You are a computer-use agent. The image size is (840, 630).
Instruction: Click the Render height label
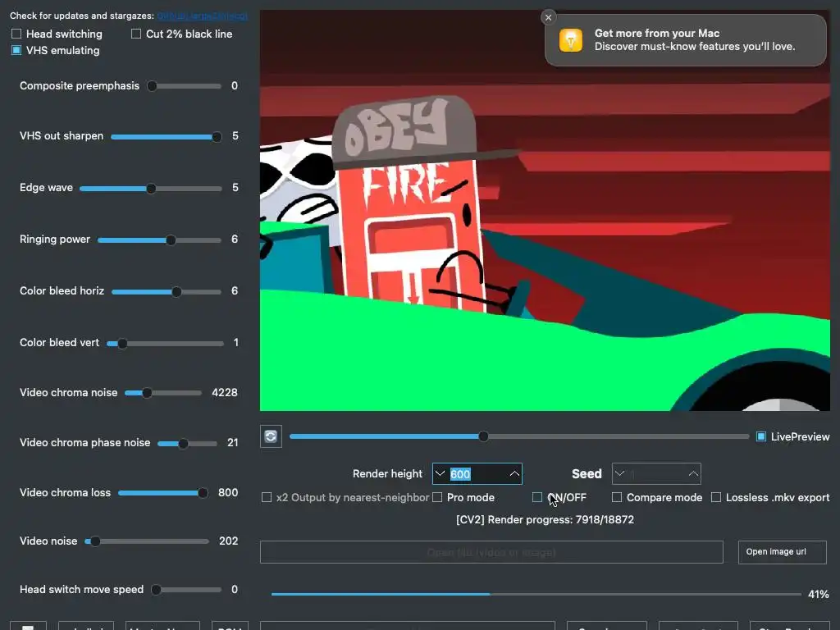[387, 474]
